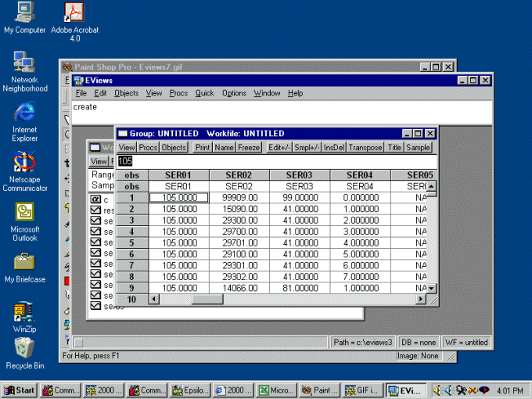
Task: Click the vertical scrollbar down arrow in spreadsheet
Action: (431, 289)
